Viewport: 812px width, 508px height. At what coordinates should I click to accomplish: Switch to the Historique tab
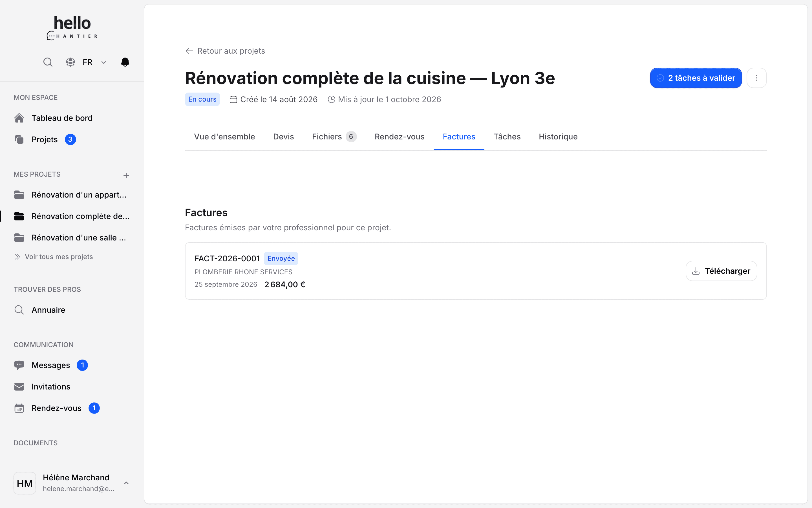point(558,137)
